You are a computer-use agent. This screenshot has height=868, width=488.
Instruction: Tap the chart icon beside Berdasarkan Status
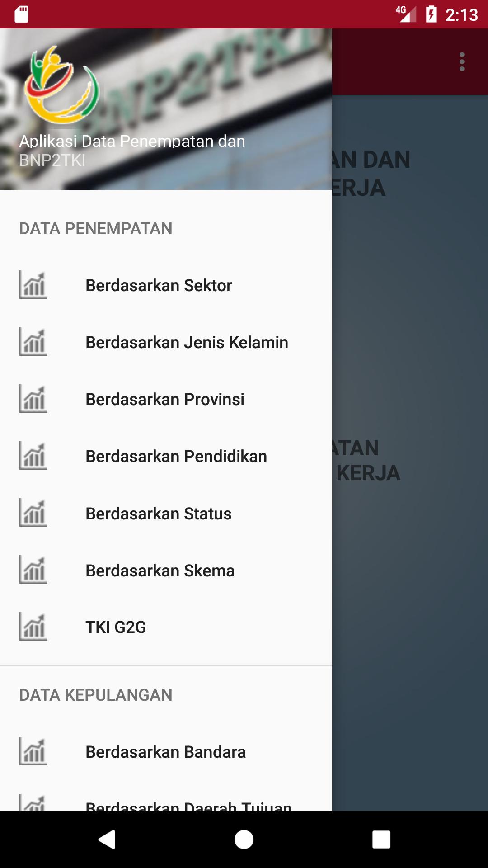click(x=33, y=513)
